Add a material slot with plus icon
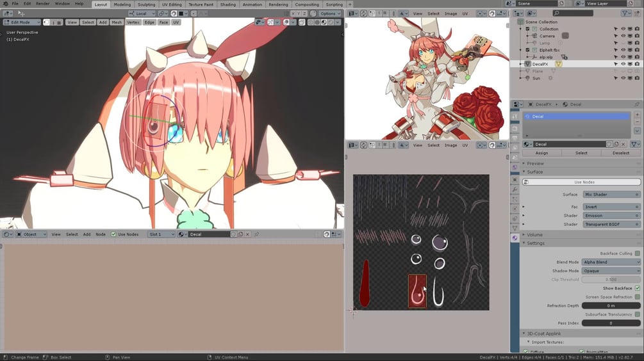The height and width of the screenshot is (361, 644). [637, 115]
